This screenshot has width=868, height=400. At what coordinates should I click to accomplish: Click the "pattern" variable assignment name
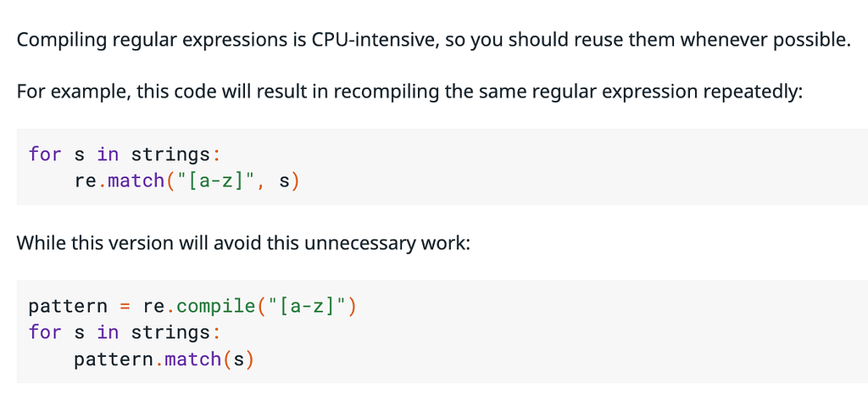(x=68, y=305)
